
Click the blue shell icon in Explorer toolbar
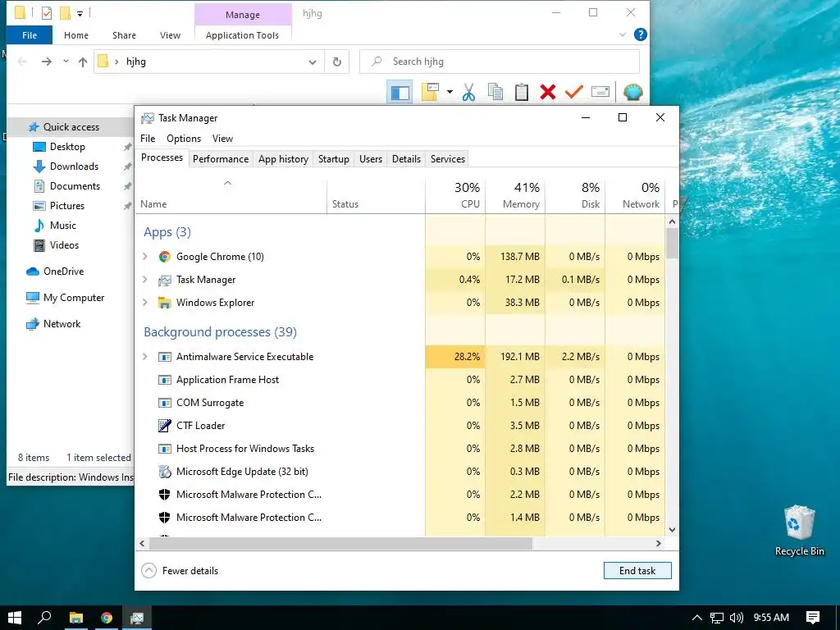632,92
